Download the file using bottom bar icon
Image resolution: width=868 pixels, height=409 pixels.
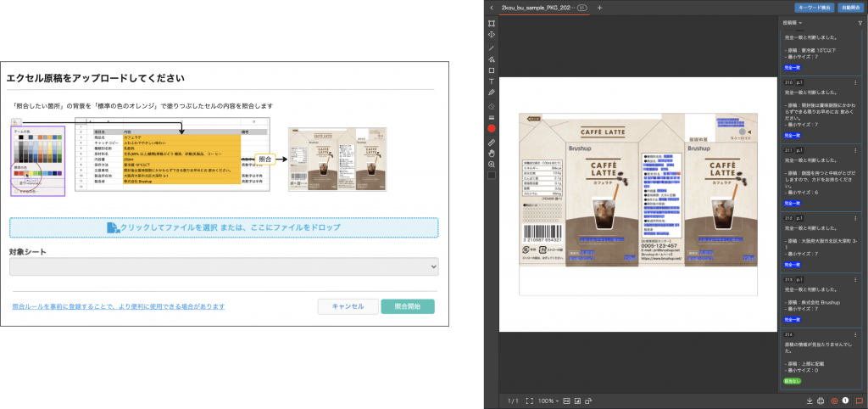(x=810, y=401)
